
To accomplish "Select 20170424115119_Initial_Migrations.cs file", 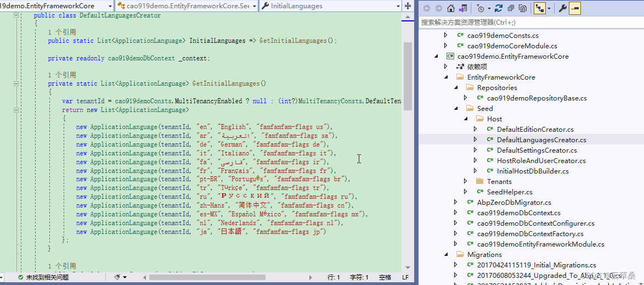I will point(536,265).
